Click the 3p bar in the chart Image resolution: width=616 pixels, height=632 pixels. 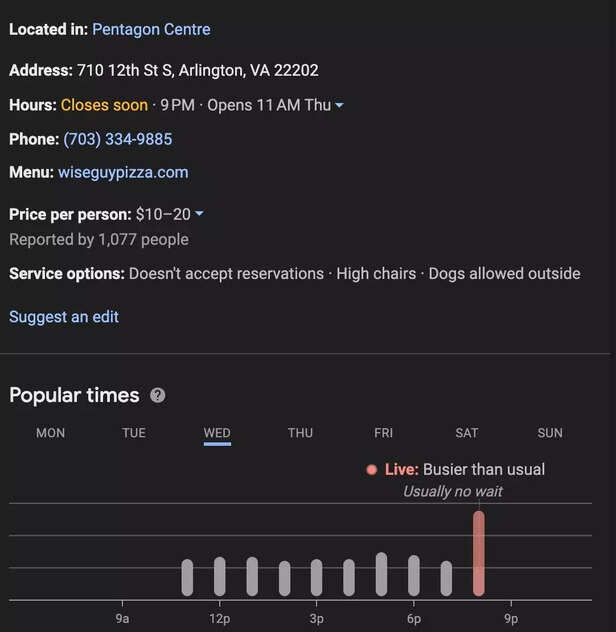[x=317, y=578]
